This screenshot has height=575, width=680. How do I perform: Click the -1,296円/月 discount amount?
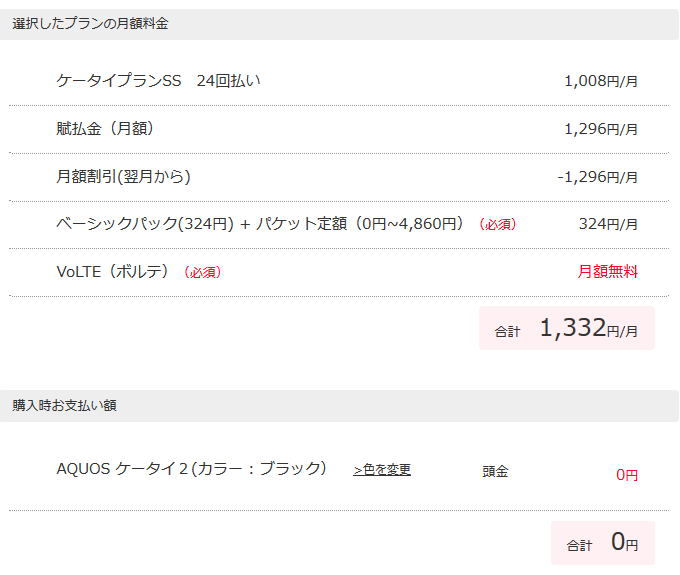[598, 177]
